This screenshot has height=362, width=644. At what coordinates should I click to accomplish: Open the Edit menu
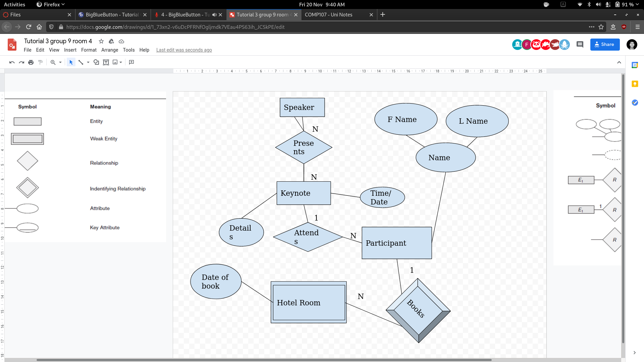point(40,50)
